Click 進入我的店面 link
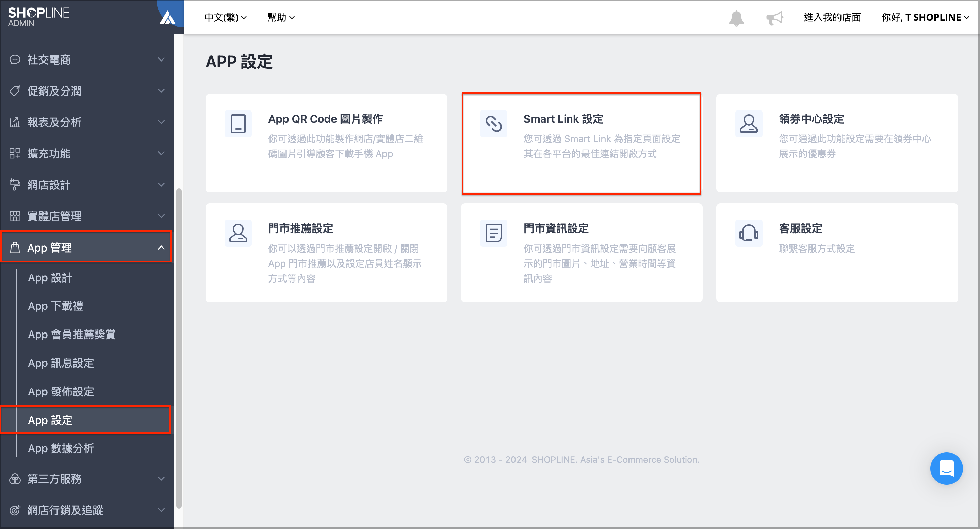The height and width of the screenshot is (529, 980). pyautogui.click(x=832, y=17)
